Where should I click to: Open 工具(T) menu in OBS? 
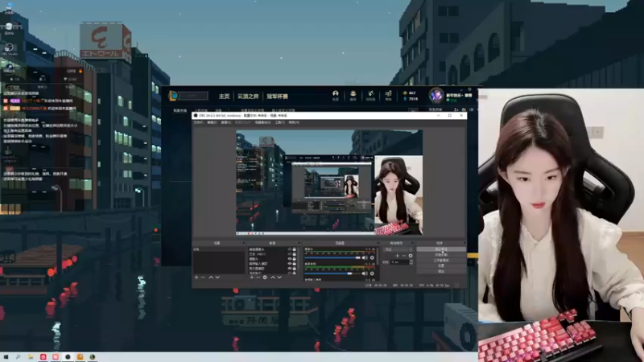(280, 122)
